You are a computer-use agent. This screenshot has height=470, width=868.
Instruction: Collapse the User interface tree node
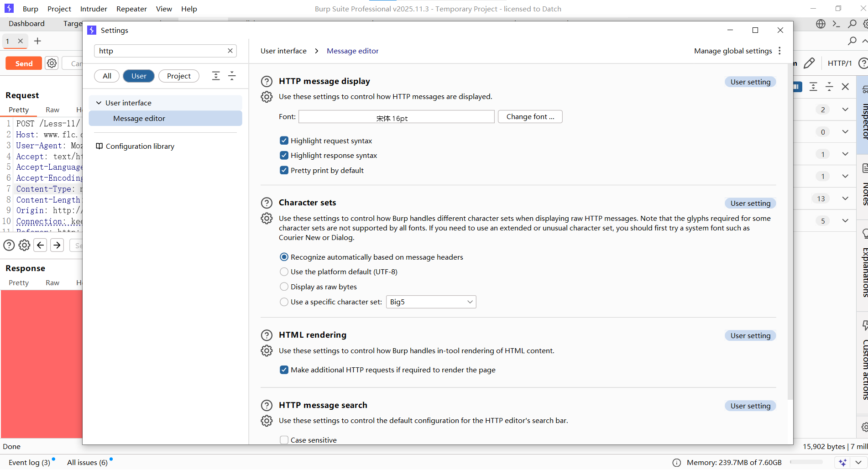click(x=99, y=103)
